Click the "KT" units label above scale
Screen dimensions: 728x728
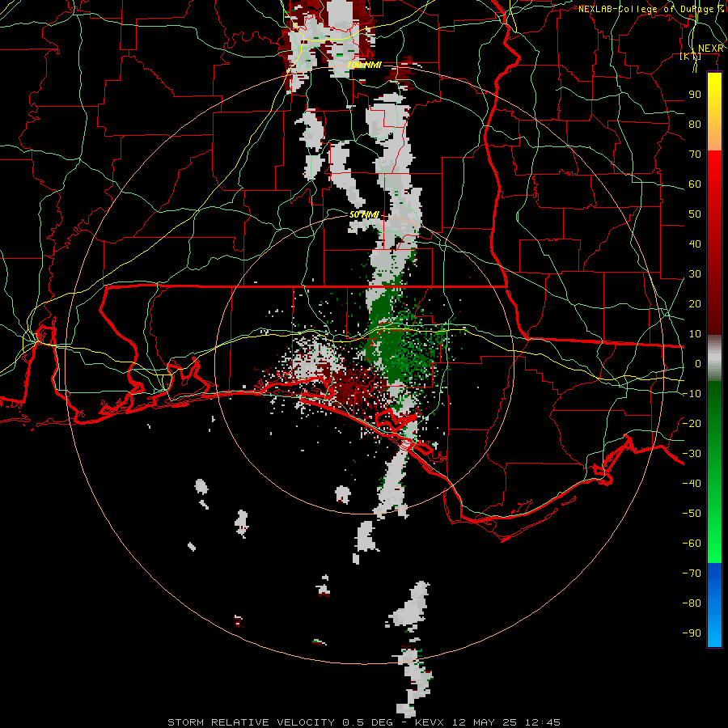[691, 57]
